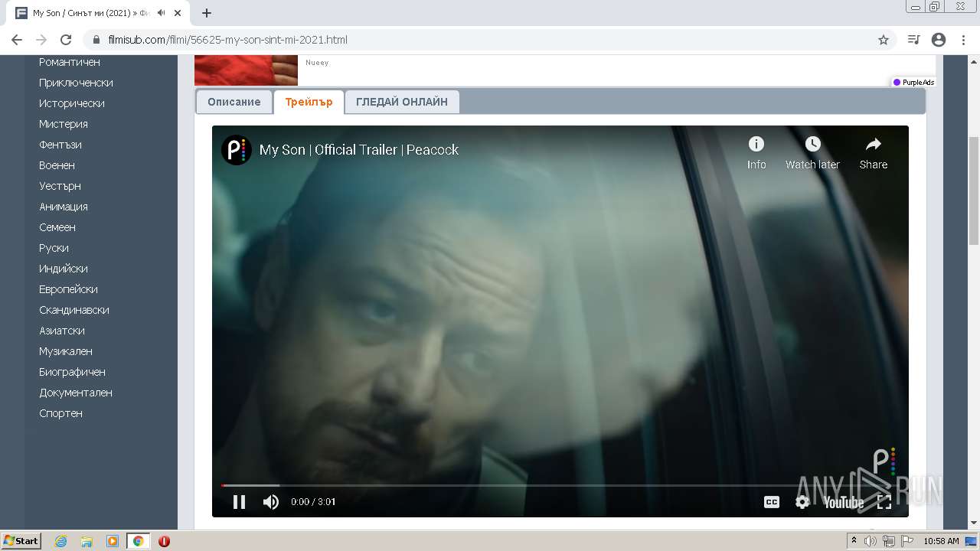Open the Приключенски genre link
The width and height of the screenshot is (980, 551).
pos(76,83)
